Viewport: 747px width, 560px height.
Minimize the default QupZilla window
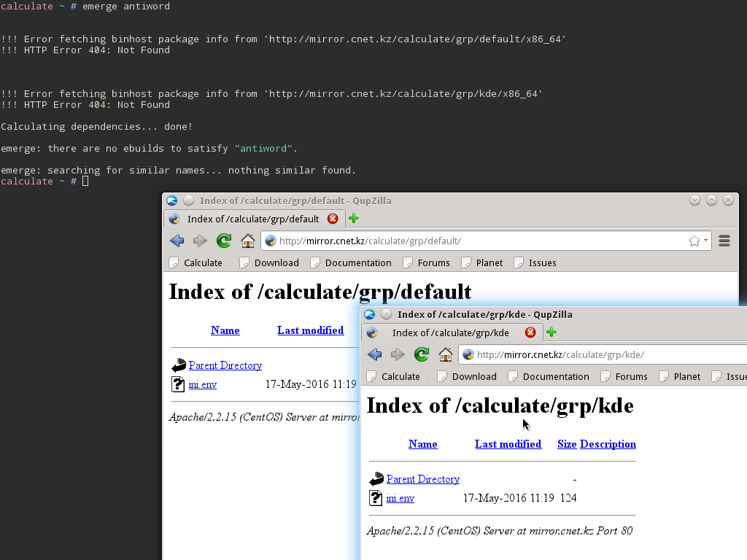[694, 201]
